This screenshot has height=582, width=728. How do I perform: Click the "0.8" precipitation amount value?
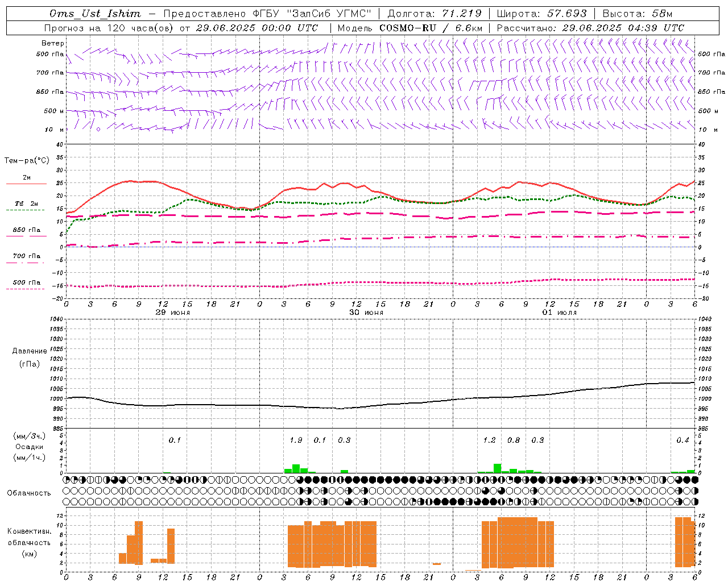(514, 440)
